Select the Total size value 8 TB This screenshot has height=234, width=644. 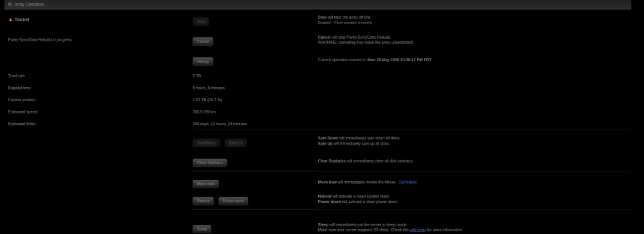[196, 76]
